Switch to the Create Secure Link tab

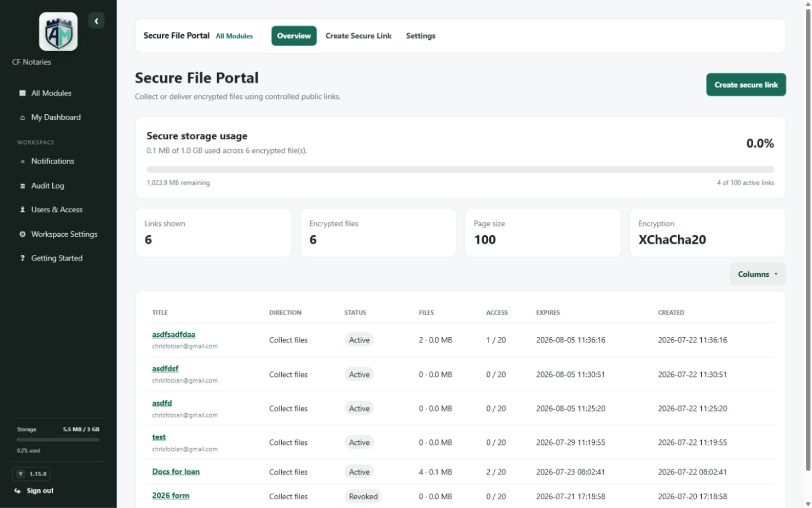pos(359,36)
